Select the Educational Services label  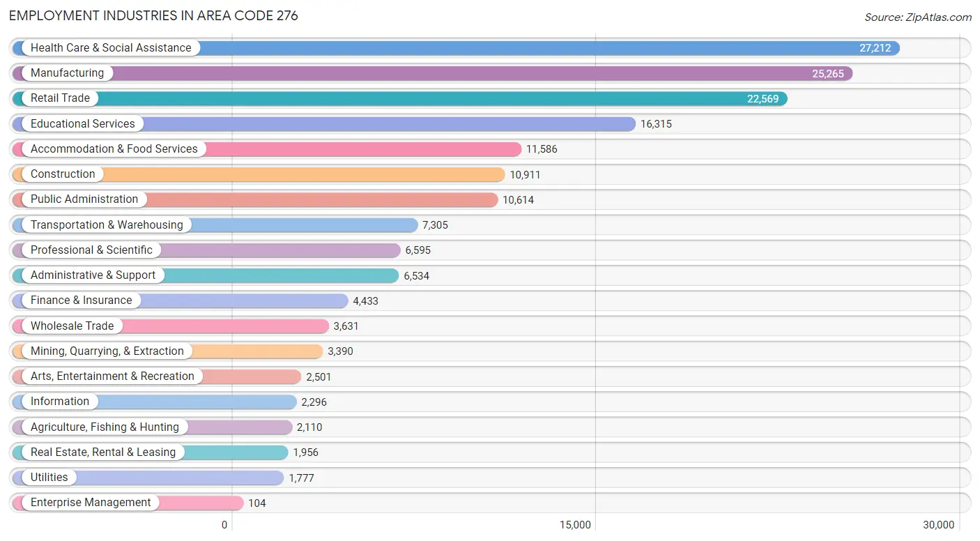pyautogui.click(x=83, y=123)
